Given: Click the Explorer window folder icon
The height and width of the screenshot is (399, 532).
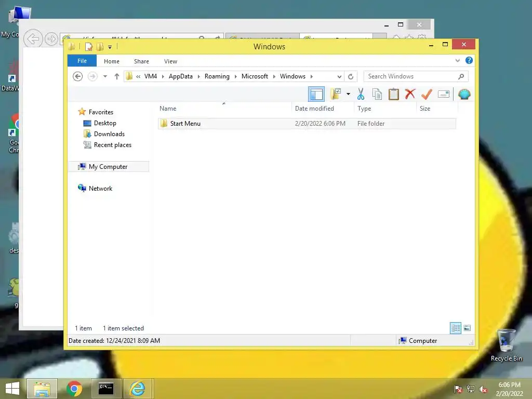Looking at the screenshot, I should 72,46.
